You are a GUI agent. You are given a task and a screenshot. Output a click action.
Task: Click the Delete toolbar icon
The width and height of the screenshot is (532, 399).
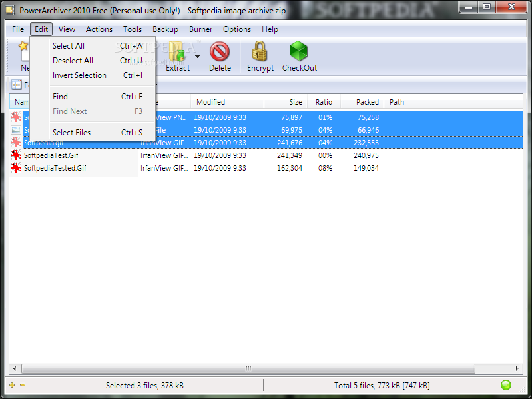click(220, 51)
